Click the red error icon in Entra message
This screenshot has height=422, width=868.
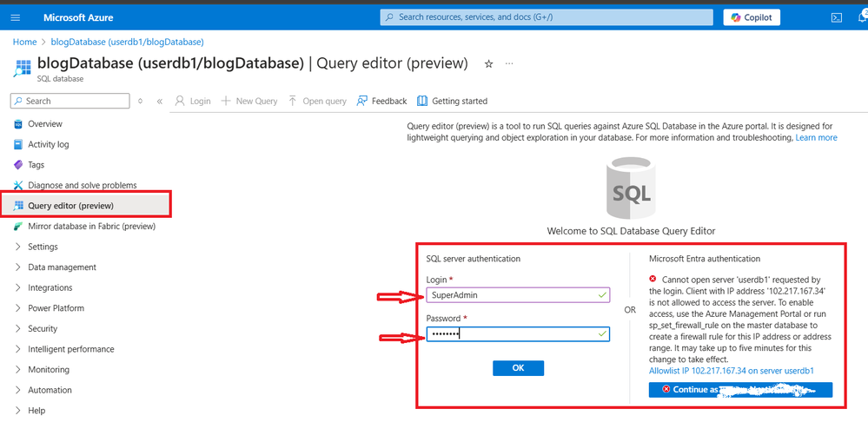click(653, 279)
